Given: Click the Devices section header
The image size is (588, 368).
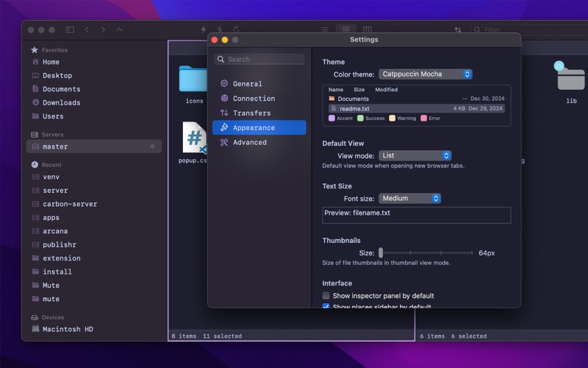Looking at the screenshot, I should [x=52, y=317].
